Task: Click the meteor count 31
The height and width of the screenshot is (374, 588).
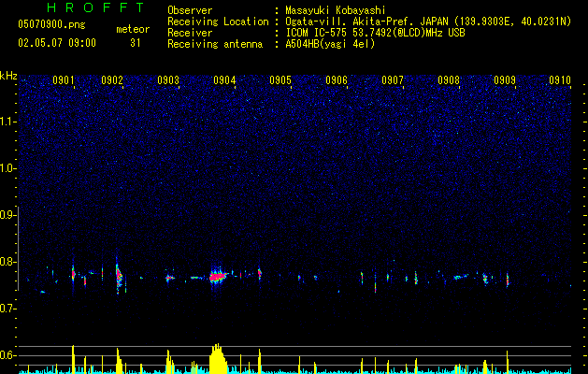Action: (x=136, y=43)
